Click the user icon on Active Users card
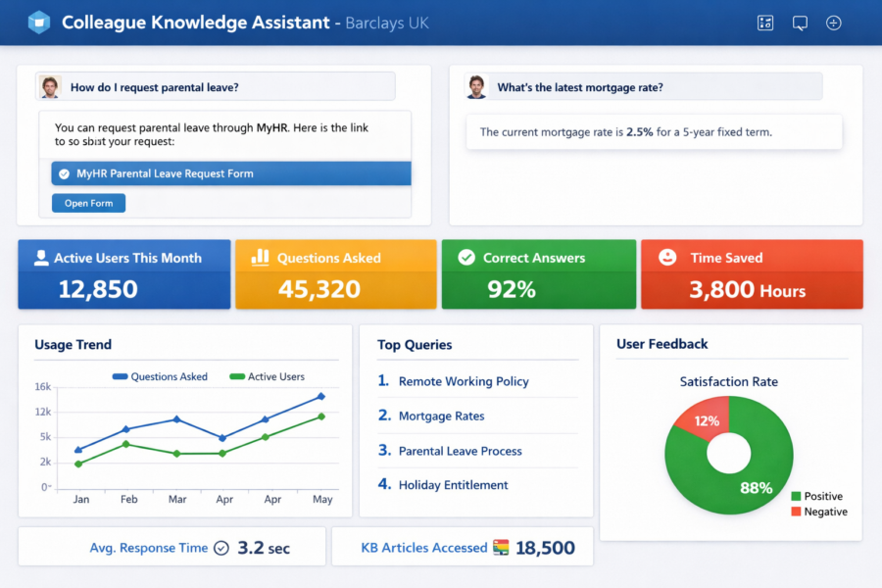Image resolution: width=882 pixels, height=588 pixels. (41, 258)
